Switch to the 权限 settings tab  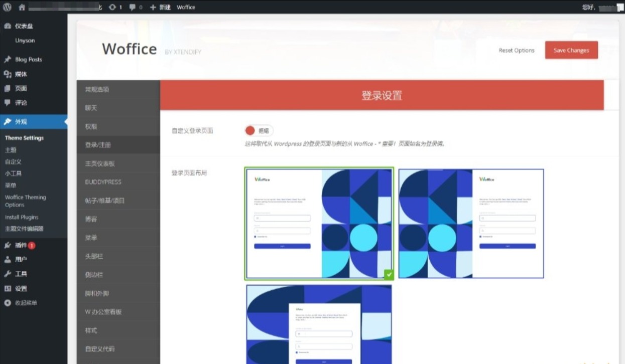point(118,126)
